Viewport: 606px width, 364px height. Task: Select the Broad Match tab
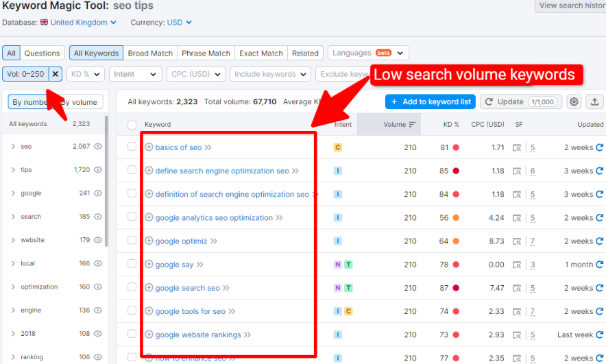150,53
